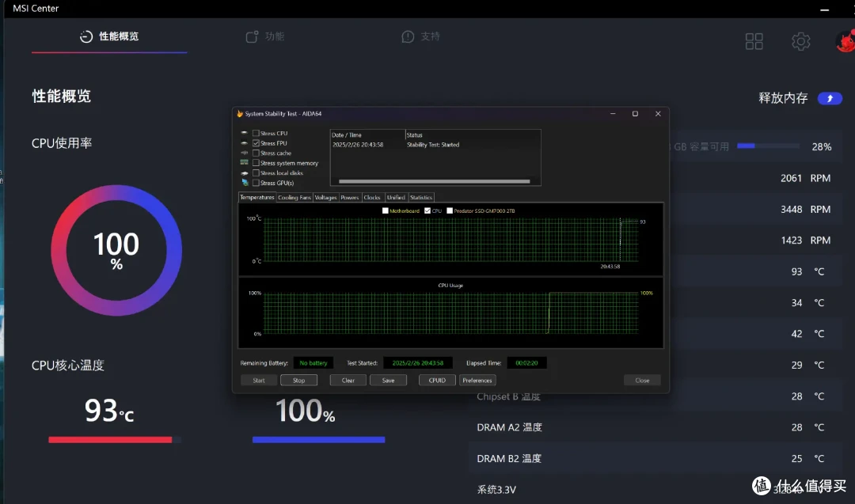This screenshot has width=855, height=504.
Task: Click the Clear button
Action: tap(348, 381)
